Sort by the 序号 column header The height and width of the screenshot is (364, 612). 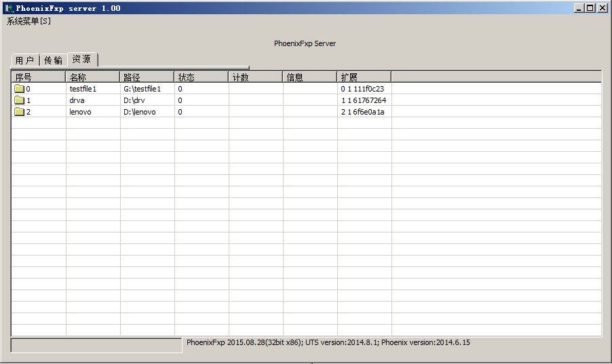coord(38,77)
